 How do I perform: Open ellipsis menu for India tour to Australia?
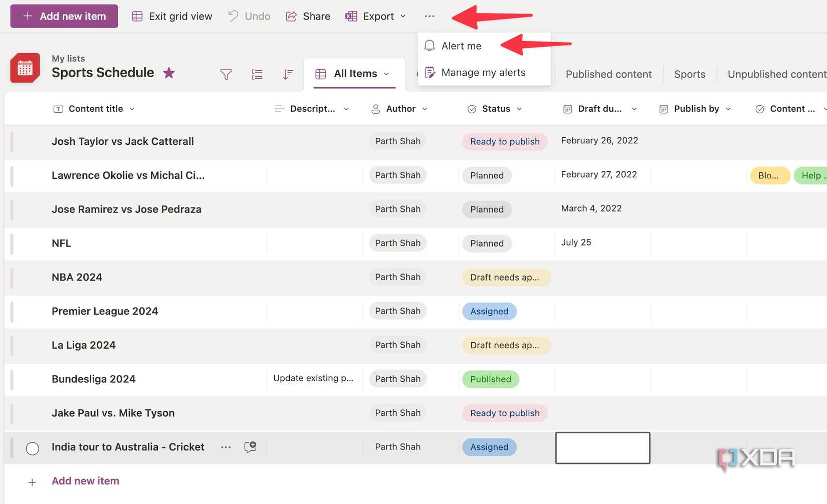(x=226, y=447)
